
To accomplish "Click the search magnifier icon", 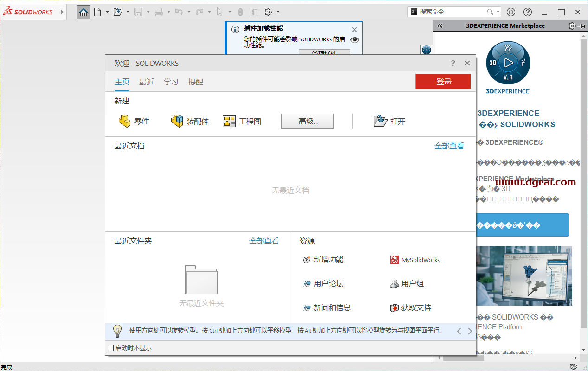I will pos(490,12).
